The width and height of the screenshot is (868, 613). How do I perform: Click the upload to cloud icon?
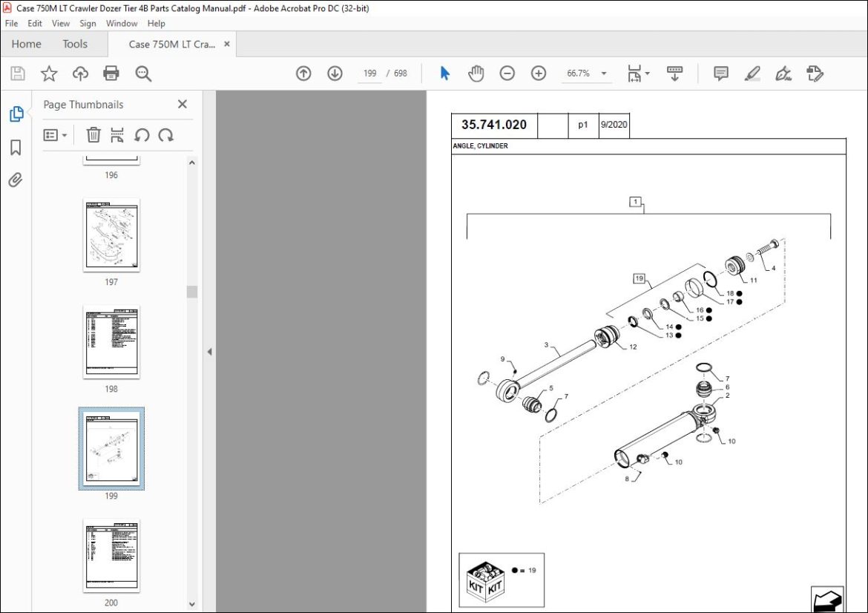tap(80, 73)
